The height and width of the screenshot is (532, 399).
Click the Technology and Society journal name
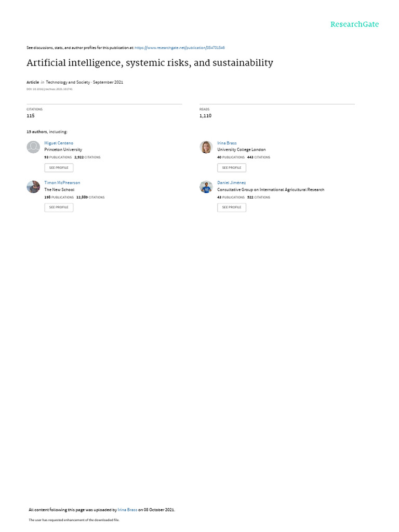pos(68,82)
